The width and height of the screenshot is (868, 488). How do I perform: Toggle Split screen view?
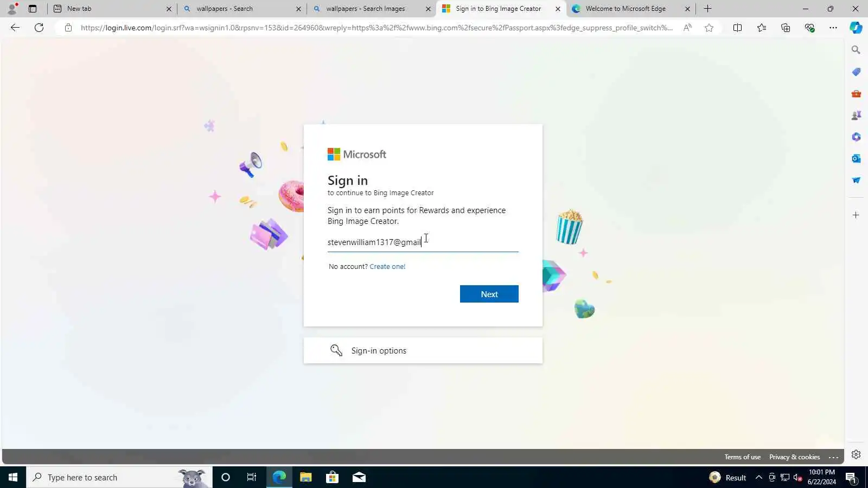click(x=737, y=28)
